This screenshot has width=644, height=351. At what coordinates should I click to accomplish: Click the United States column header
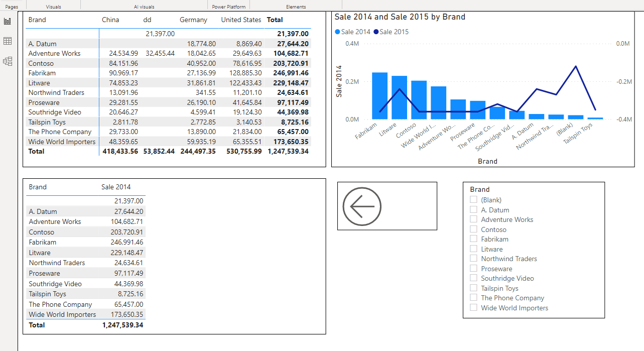(x=241, y=20)
